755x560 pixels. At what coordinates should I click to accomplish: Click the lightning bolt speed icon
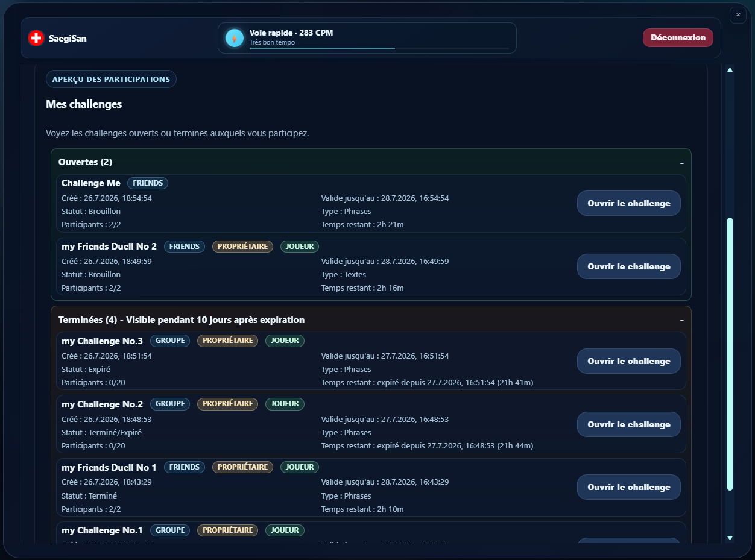click(234, 38)
